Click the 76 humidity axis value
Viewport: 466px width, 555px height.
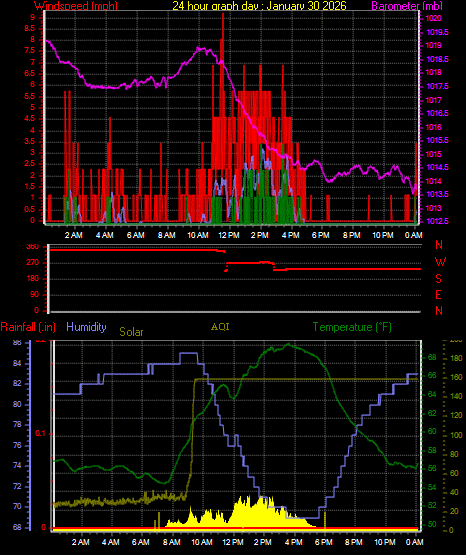(x=17, y=445)
